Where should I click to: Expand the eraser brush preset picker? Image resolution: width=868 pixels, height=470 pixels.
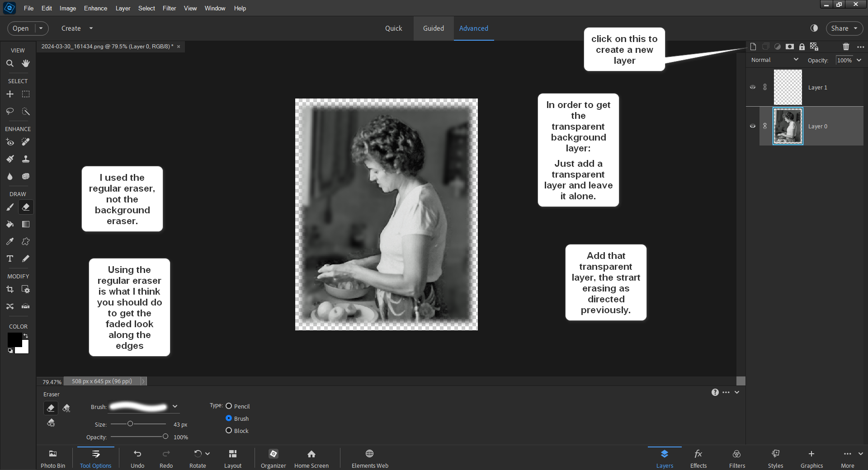[175, 407]
